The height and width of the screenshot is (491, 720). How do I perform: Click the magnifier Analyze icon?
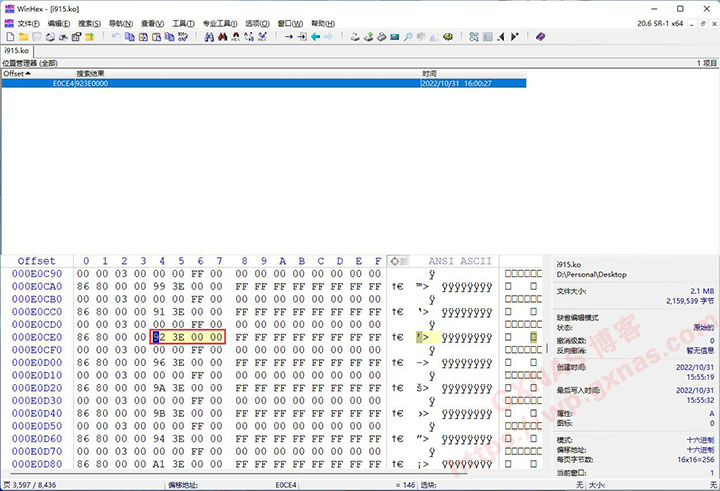point(408,37)
